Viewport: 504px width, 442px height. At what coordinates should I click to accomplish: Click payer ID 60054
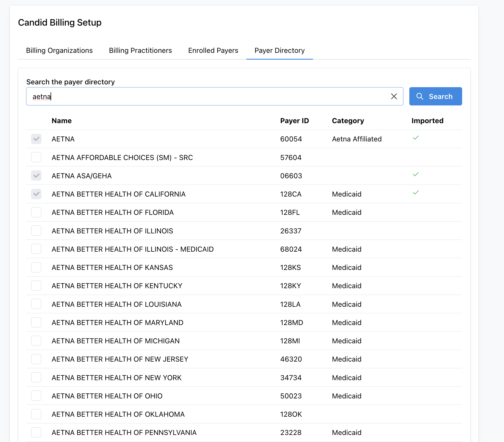(x=291, y=139)
